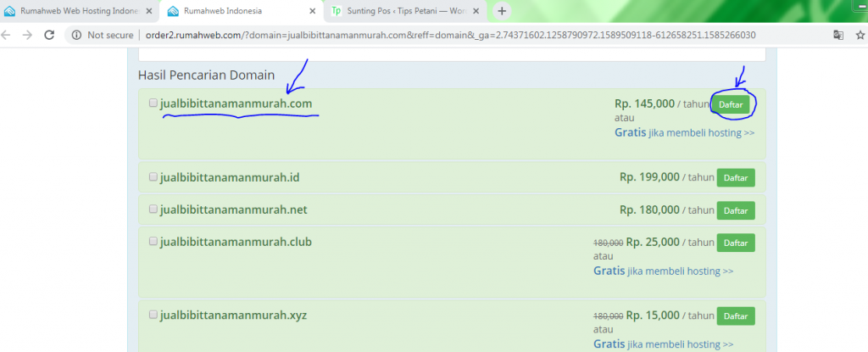Image resolution: width=868 pixels, height=352 pixels.
Task: Click Daftar for the .com domain
Action: pyautogui.click(x=730, y=104)
